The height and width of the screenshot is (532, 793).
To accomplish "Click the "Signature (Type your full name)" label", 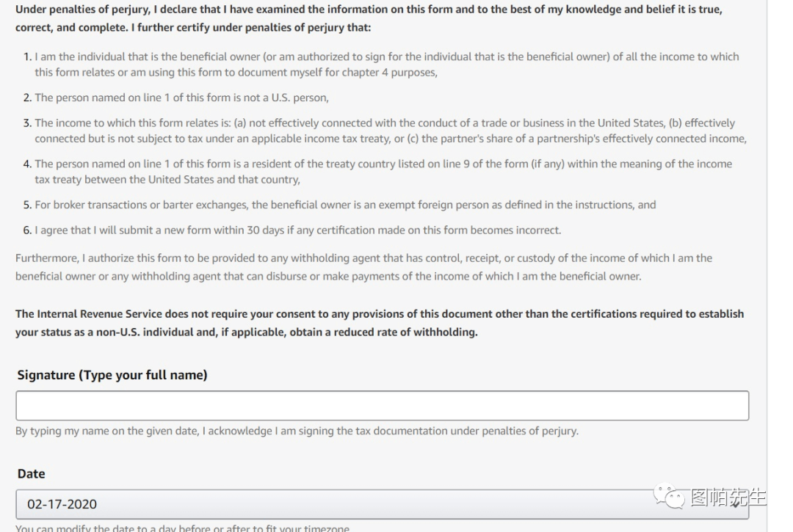I will click(x=112, y=375).
